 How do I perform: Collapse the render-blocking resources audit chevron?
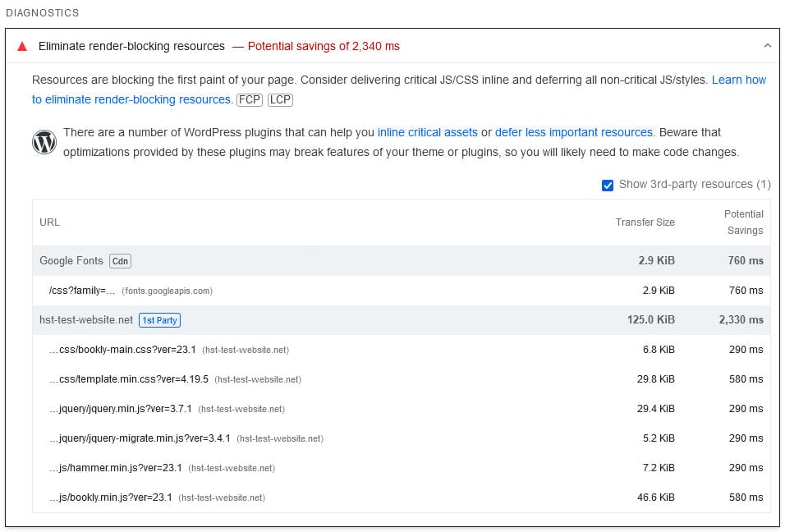(767, 46)
